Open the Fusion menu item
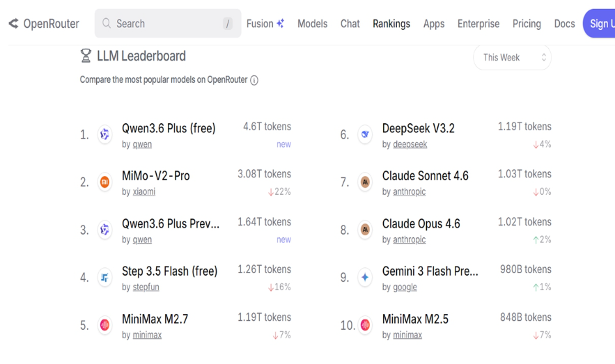615x364 pixels. tap(265, 24)
